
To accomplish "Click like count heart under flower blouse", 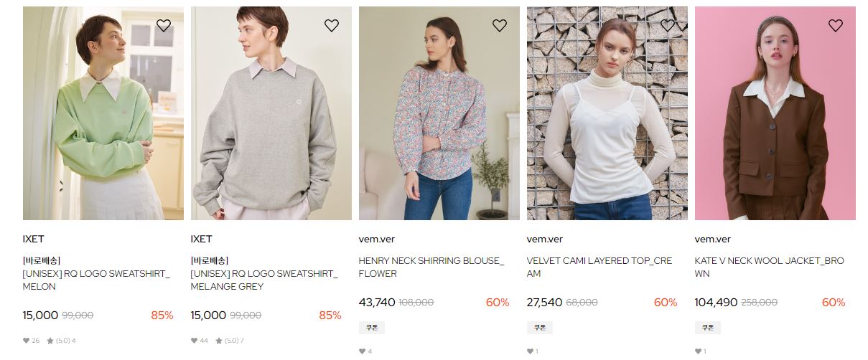I will 365,351.
